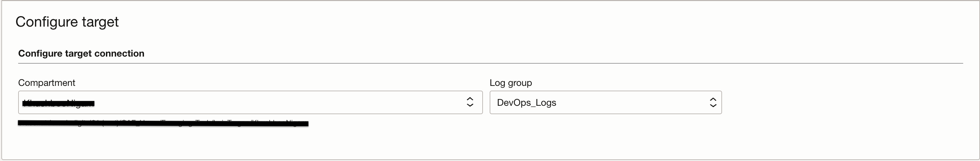This screenshot has height=161, width=980.
Task: Click the empty panel area right of Log group
Action: pyautogui.click(x=837, y=103)
